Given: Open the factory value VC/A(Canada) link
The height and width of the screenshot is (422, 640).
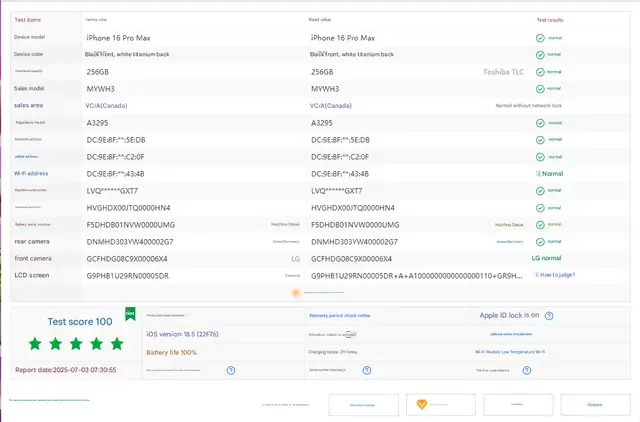Looking at the screenshot, I should point(107,106).
